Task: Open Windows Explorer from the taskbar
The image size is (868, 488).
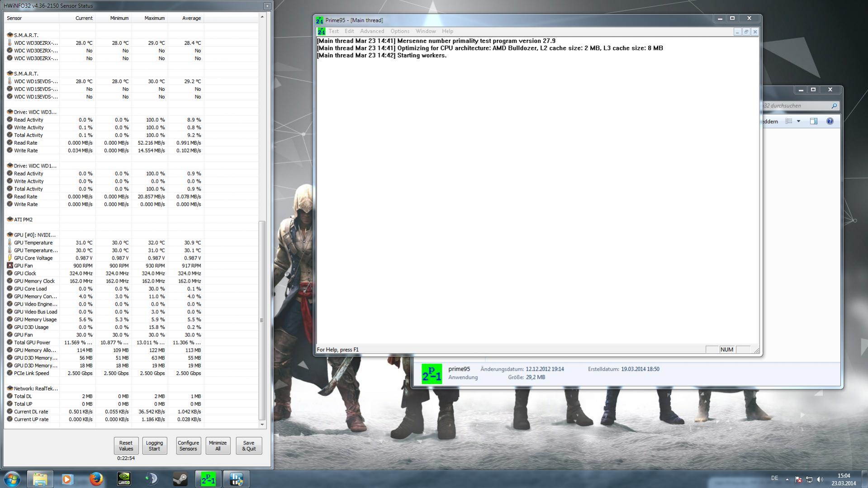Action: pos(40,479)
